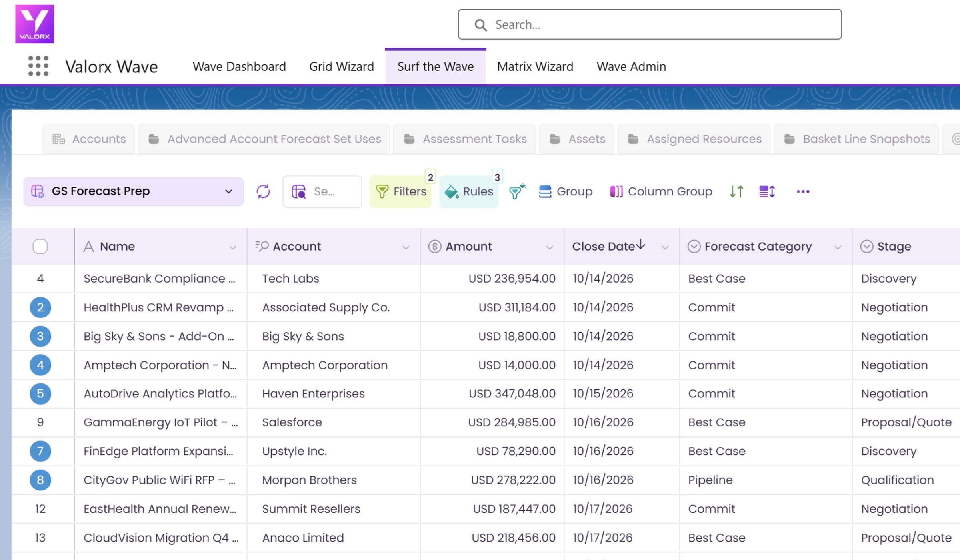
Task: Select row 8 CityGov Public WiFi RFP
Action: (40, 480)
